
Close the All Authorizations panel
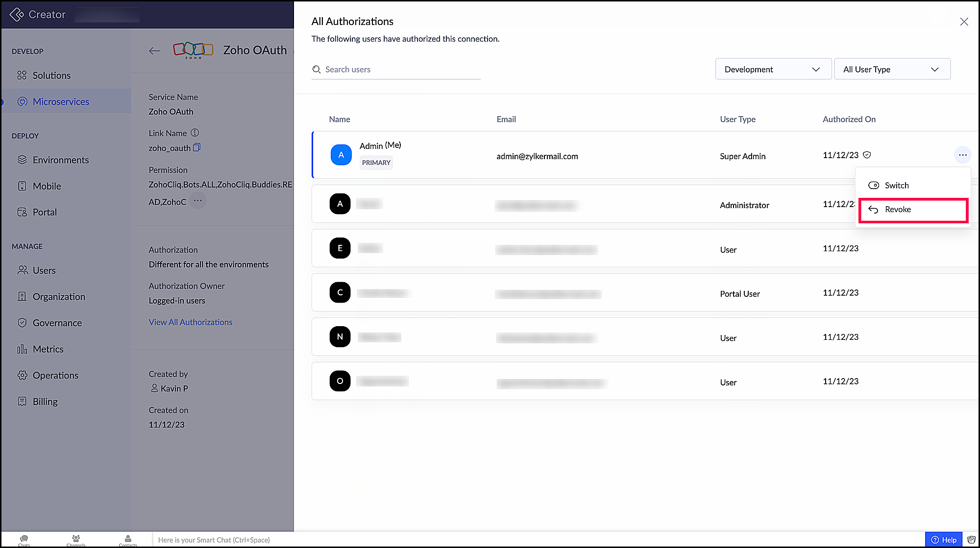(x=963, y=22)
